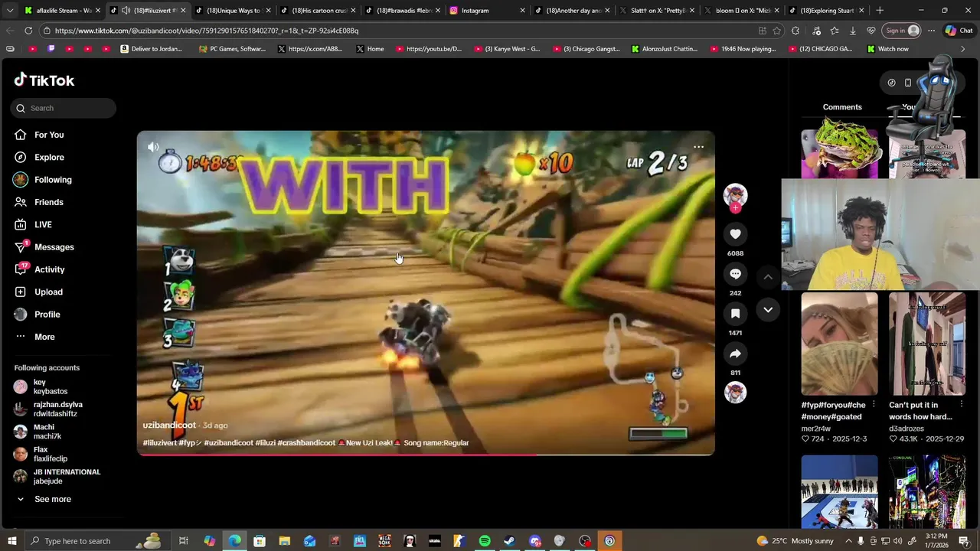Open the frog video thumbnail
Screen dimensions: 980x551
pyautogui.click(x=839, y=153)
